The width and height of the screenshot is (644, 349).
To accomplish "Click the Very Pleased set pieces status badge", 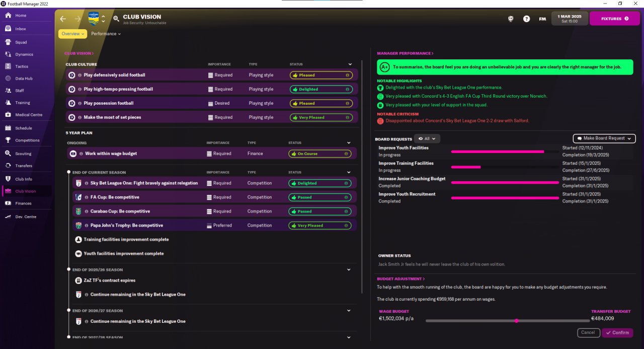I will point(321,117).
